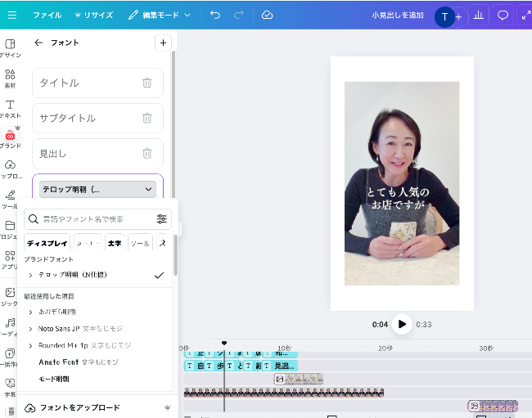This screenshot has width=532, height=418.
Task: Click フォントをアップロード button
Action: point(80,407)
